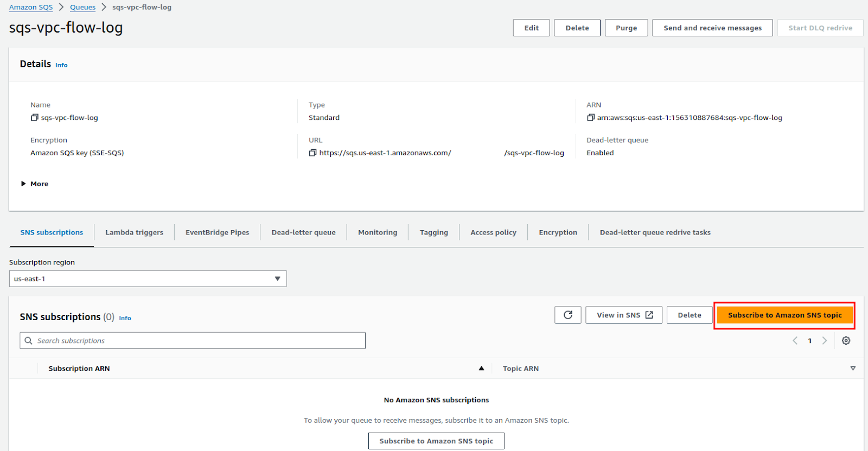Open the Lambda triggers tab
This screenshot has width=868, height=451.
pyautogui.click(x=134, y=232)
